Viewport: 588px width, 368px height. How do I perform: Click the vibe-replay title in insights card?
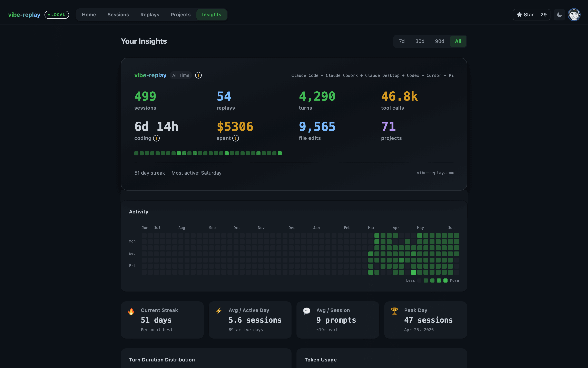(x=150, y=75)
